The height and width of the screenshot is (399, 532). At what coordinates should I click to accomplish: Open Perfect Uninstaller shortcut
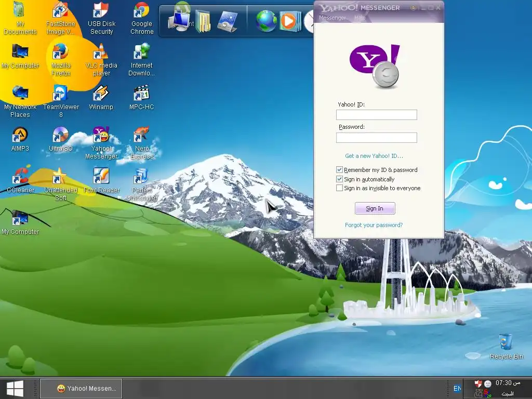[142, 184]
